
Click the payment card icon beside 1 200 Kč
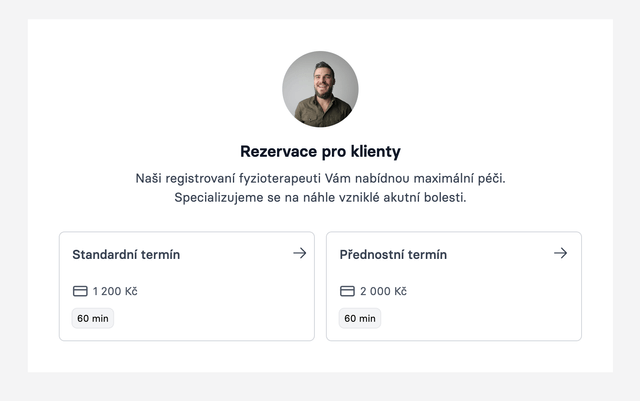click(x=80, y=291)
